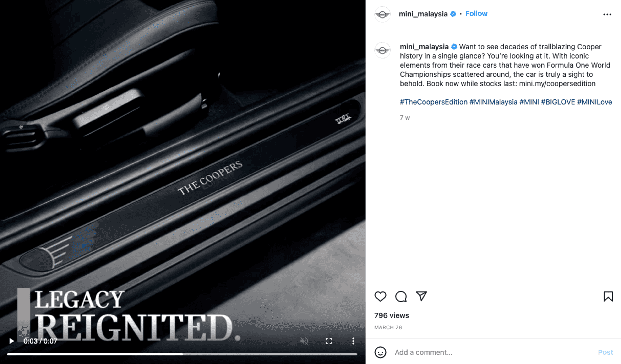
Task: Open the #BIGLOVE hashtag link
Action: point(558,102)
